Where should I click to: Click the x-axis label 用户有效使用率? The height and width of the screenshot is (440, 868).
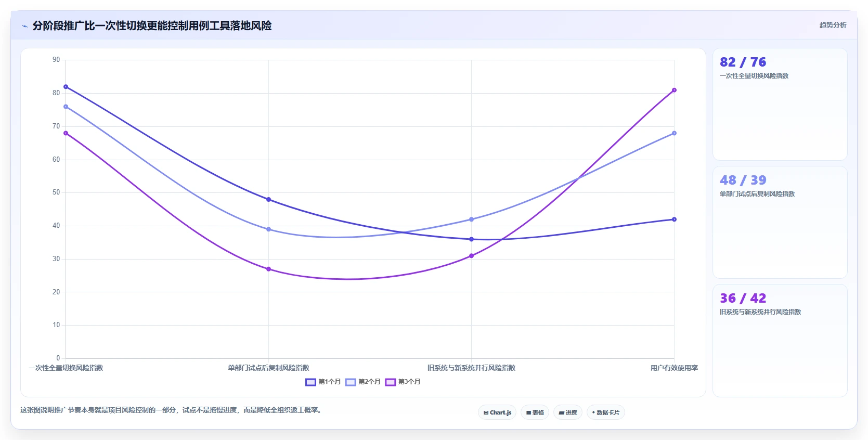[674, 368]
